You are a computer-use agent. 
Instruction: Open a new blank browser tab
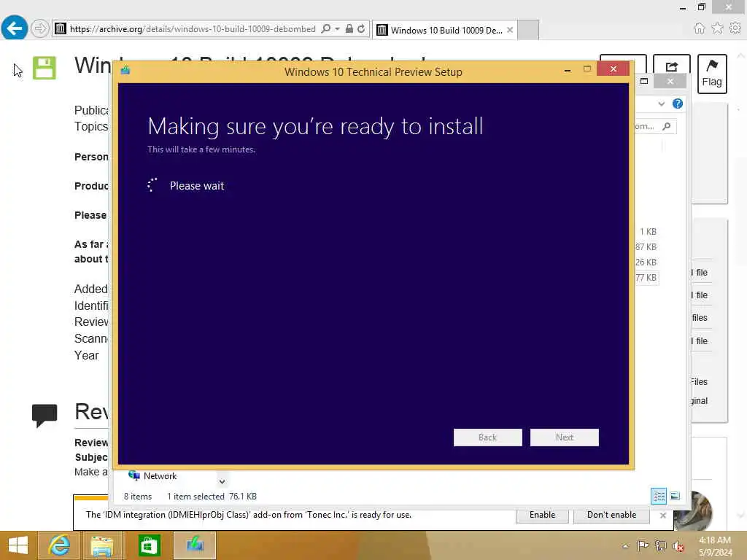[x=528, y=30]
